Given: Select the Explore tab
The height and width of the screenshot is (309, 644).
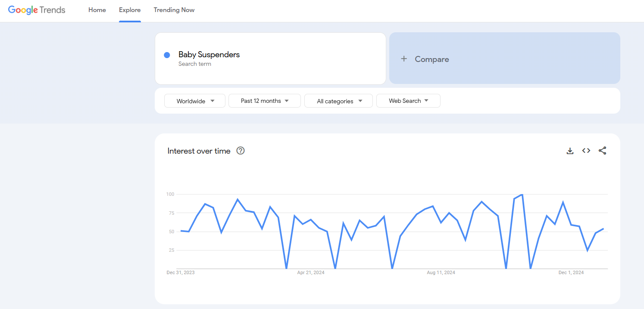Looking at the screenshot, I should (x=130, y=10).
